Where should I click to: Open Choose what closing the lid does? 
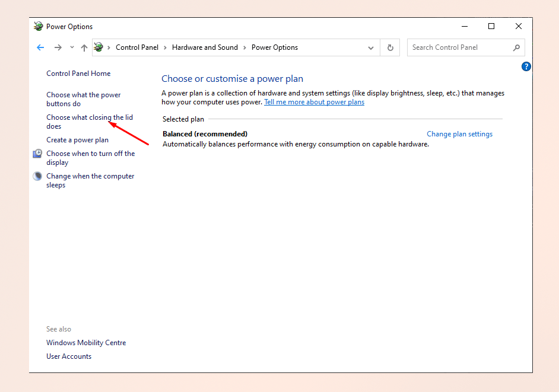pyautogui.click(x=89, y=117)
